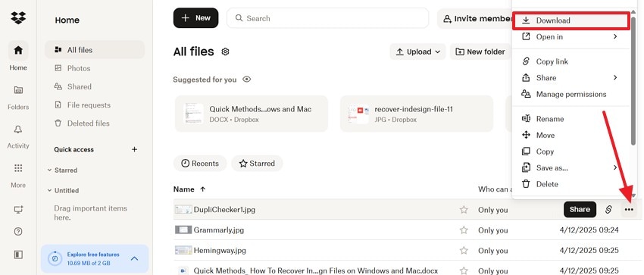The image size is (644, 275).
Task: Open the Dropbox logo home icon
Action: (18, 17)
